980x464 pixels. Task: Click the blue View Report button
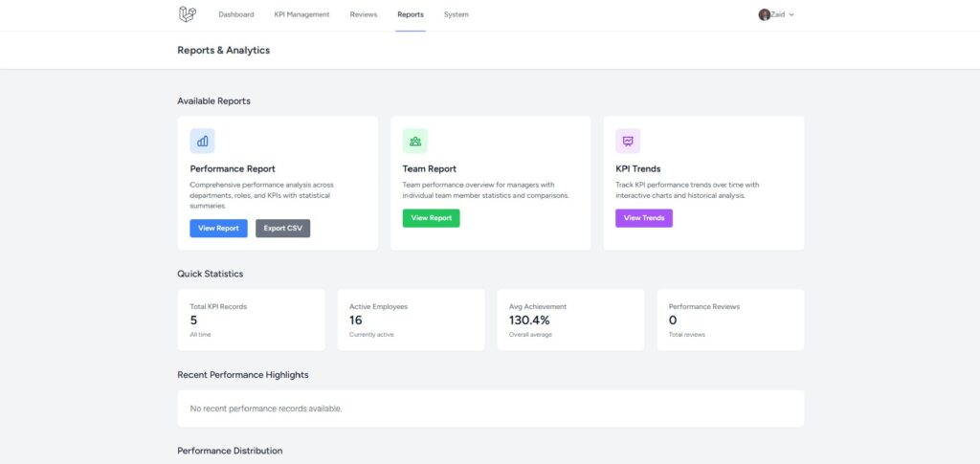218,229
